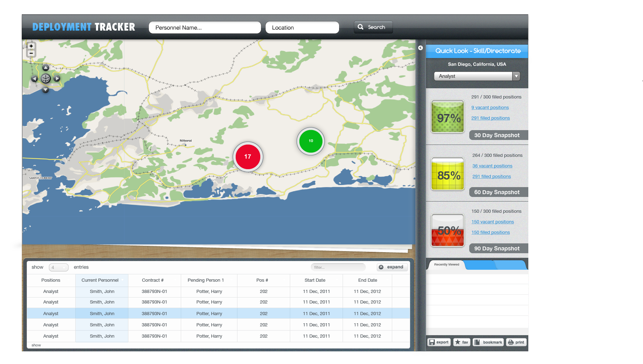
Task: Click the 85% fill gauge
Action: click(x=448, y=174)
